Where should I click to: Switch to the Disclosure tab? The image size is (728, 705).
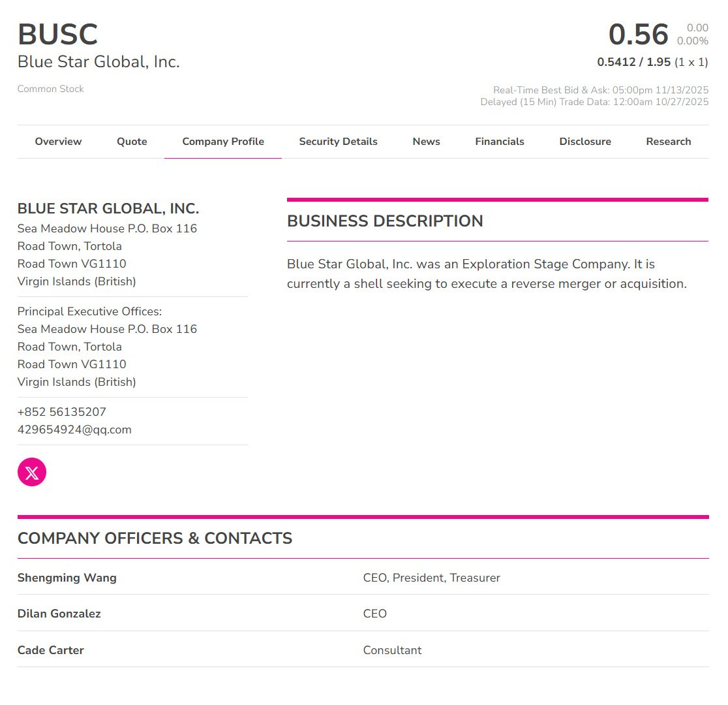[585, 142]
